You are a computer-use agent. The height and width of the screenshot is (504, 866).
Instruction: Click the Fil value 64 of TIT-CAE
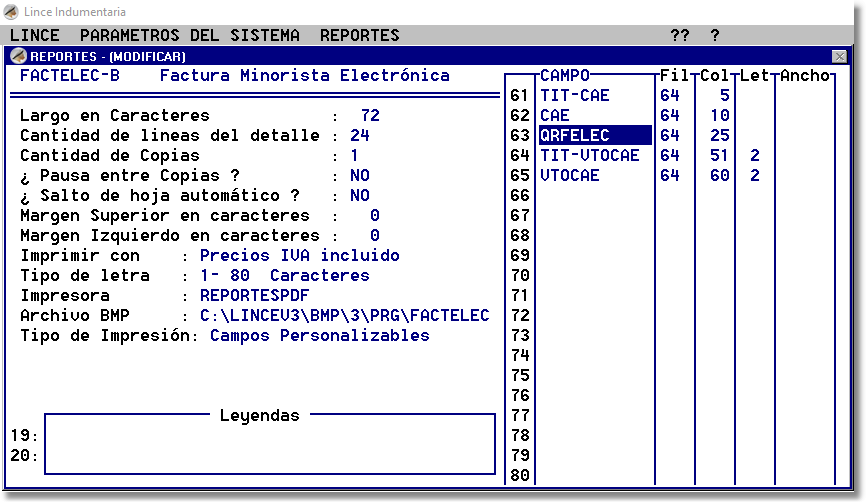click(669, 96)
